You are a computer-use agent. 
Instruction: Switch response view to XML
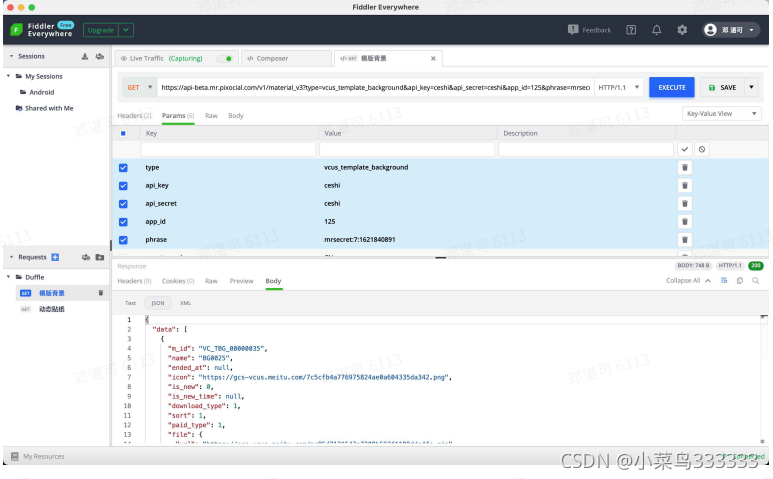coord(185,303)
